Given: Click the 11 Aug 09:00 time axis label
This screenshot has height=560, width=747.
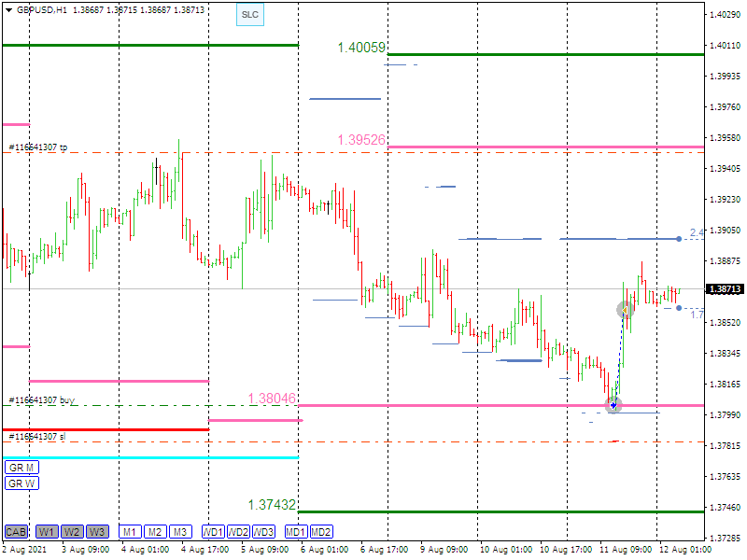Looking at the screenshot, I should click(x=625, y=550).
